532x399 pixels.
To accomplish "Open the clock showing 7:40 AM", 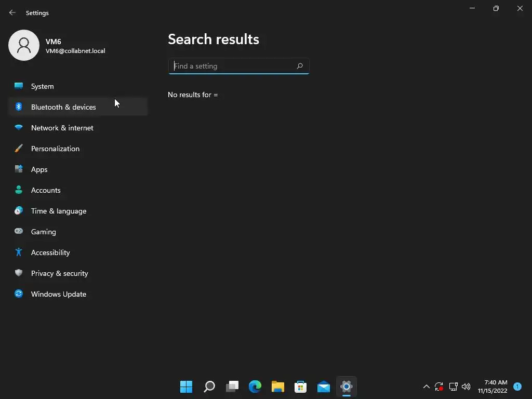I will [x=493, y=387].
